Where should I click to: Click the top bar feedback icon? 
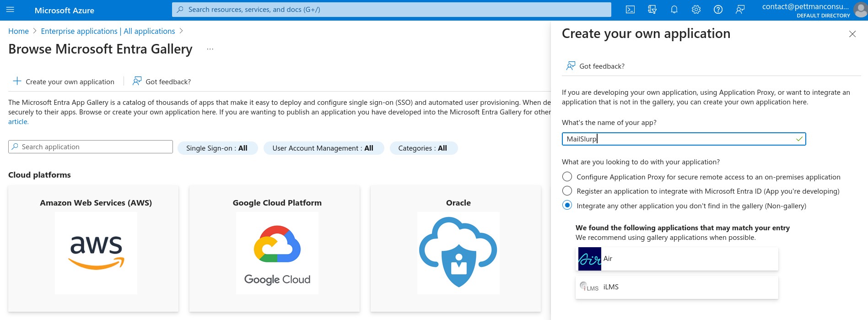coord(740,10)
